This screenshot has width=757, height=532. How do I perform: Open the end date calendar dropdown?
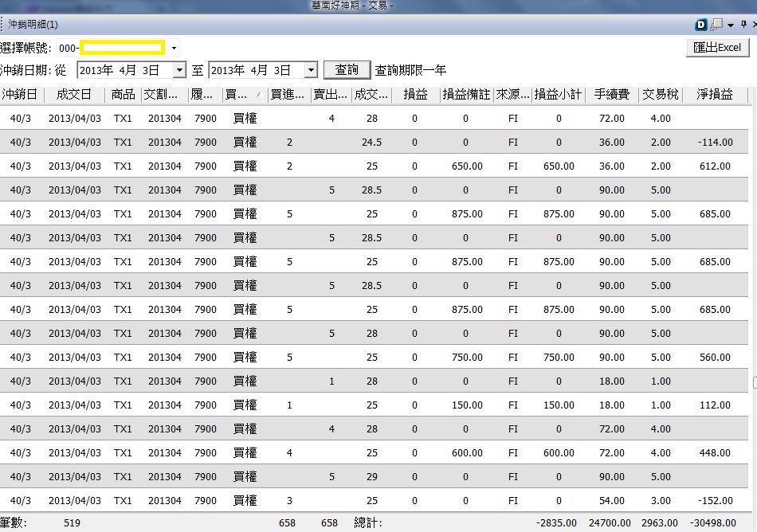point(311,70)
